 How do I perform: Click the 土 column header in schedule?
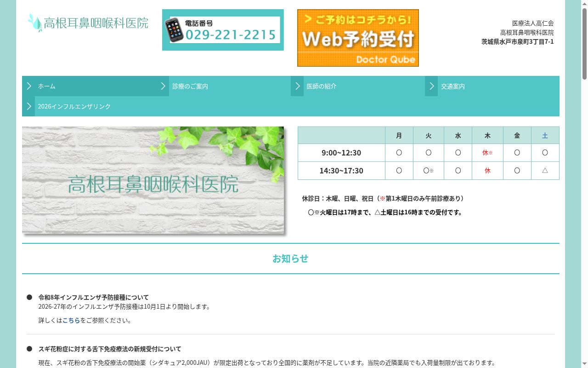click(x=545, y=135)
